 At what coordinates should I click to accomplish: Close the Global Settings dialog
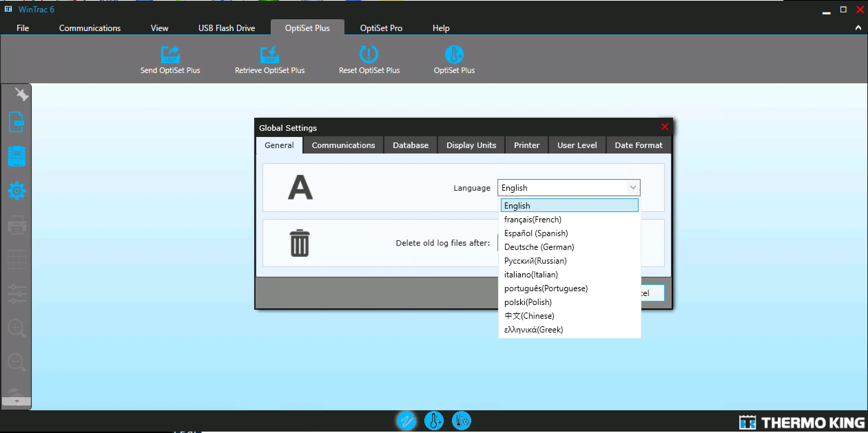click(664, 127)
